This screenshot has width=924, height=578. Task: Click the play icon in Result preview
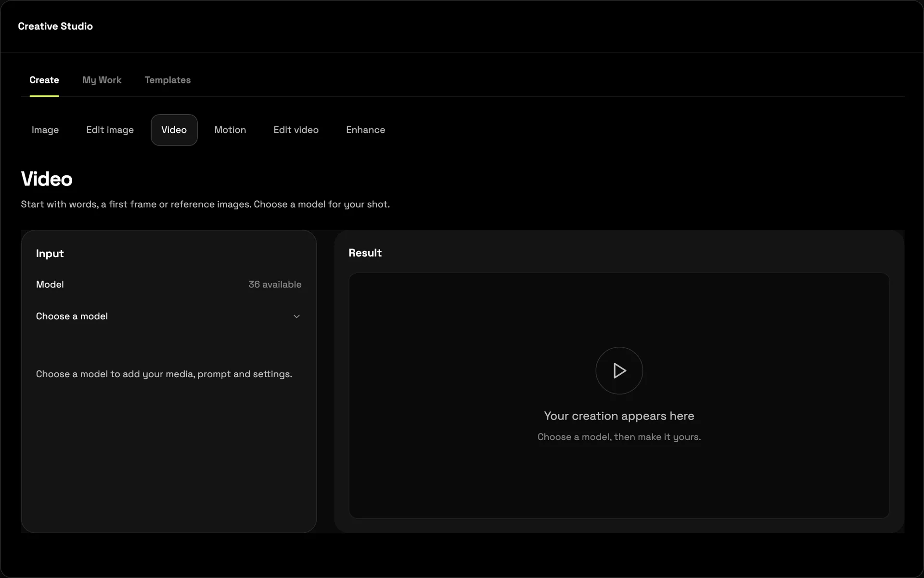619,370
